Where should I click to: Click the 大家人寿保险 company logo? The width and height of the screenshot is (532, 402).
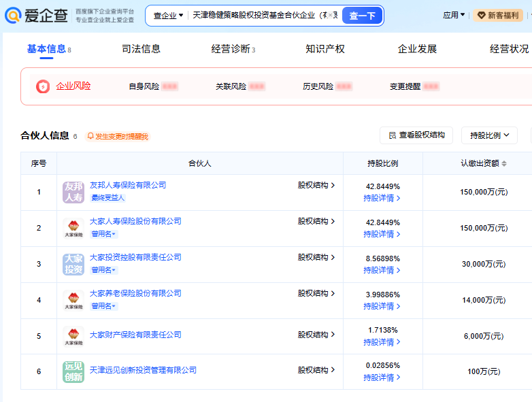point(73,229)
